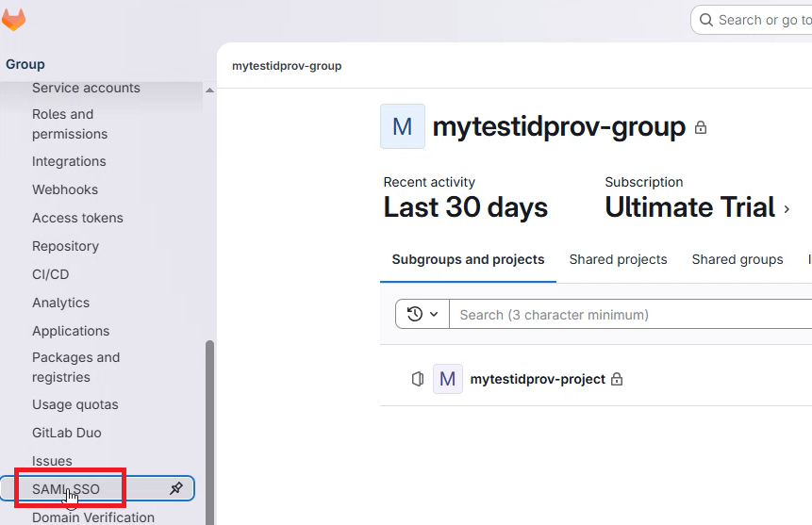Image resolution: width=812 pixels, height=525 pixels.
Task: Open the recent-sort history dropdown
Action: 423,314
